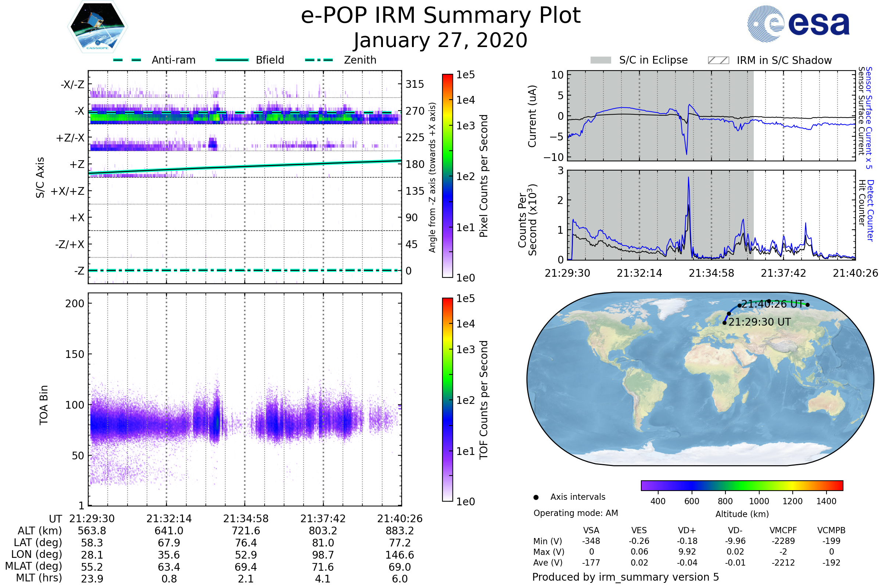This screenshot has width=882, height=588.
Task: Click the Anti-ram dashed legend line
Action: coord(127,60)
